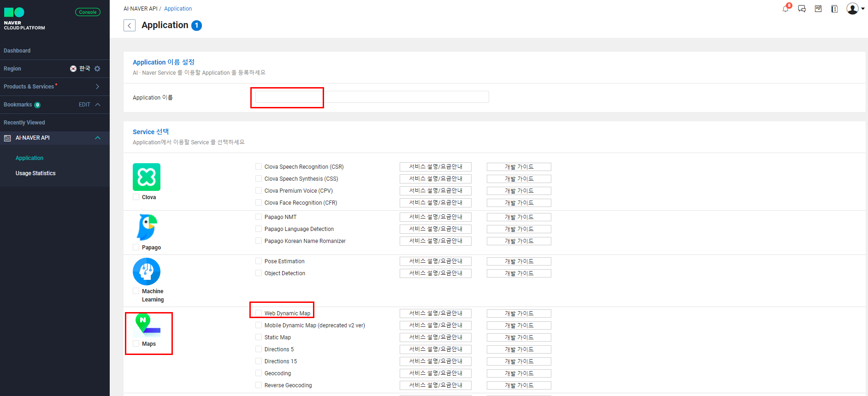Click the user profile avatar
This screenshot has height=396, width=868.
coord(852,9)
